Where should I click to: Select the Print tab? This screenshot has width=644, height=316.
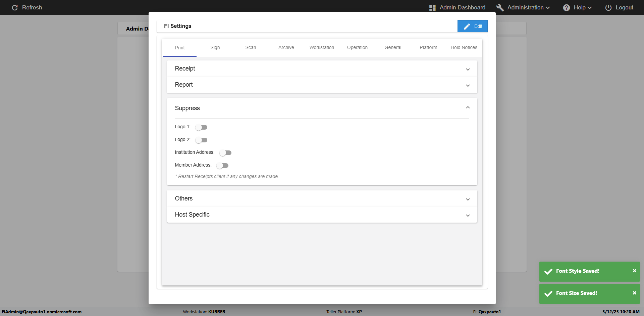pos(180,48)
